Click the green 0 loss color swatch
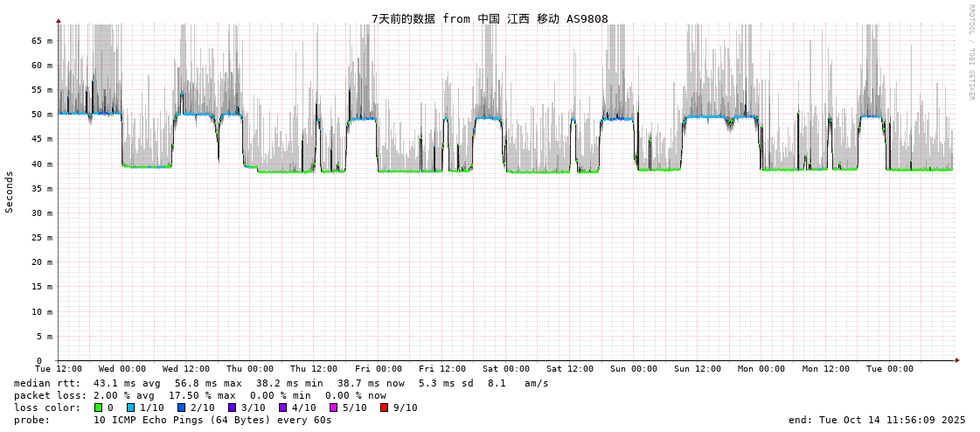980x432 pixels. pos(99,408)
